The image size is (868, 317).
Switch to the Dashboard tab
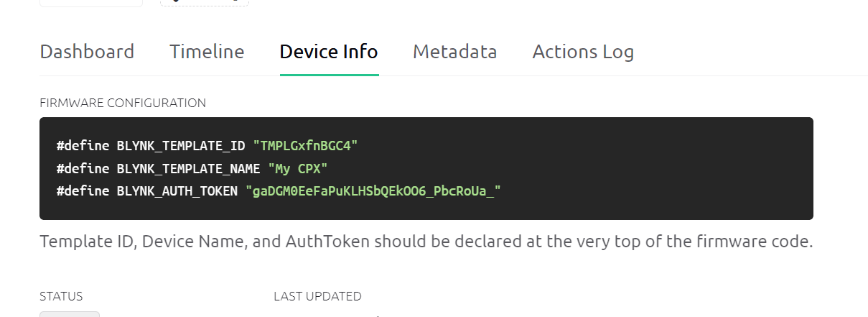point(87,52)
